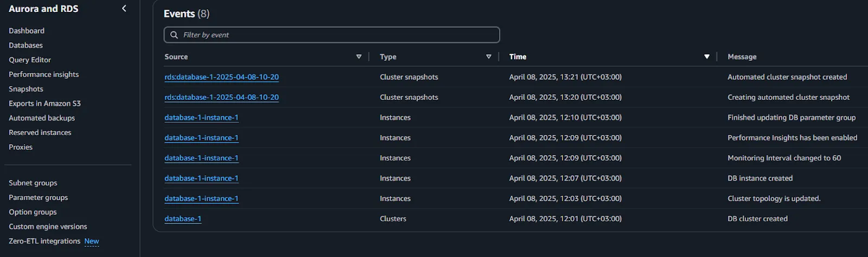Open Option groups

point(33,212)
